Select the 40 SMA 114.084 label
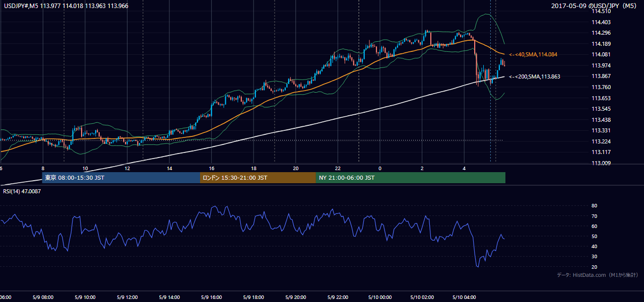The width and height of the screenshot is (644, 302). tap(533, 54)
